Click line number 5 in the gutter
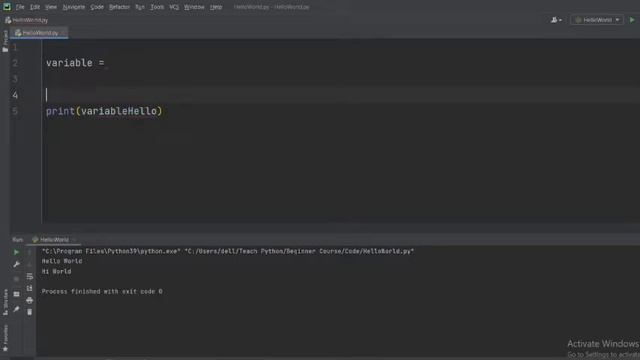640x360 pixels. pyautogui.click(x=15, y=111)
